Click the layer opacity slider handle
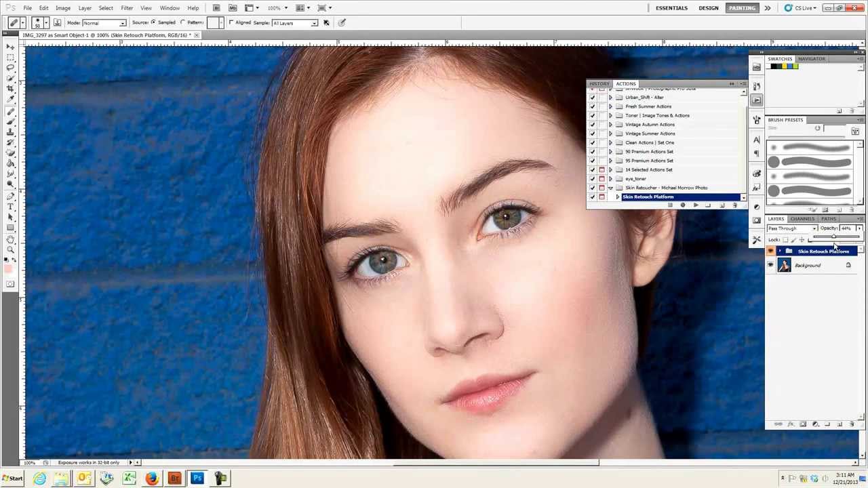Image resolution: width=868 pixels, height=488 pixels. 835,238
